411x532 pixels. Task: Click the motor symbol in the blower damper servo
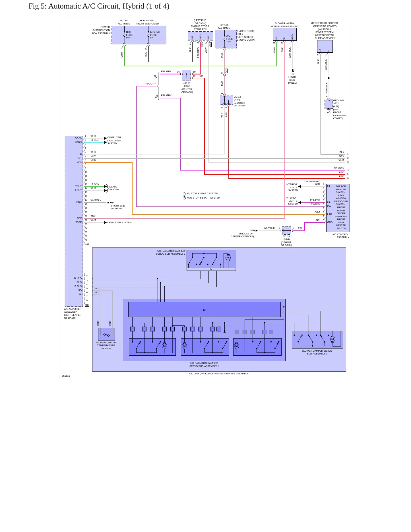click(332, 339)
